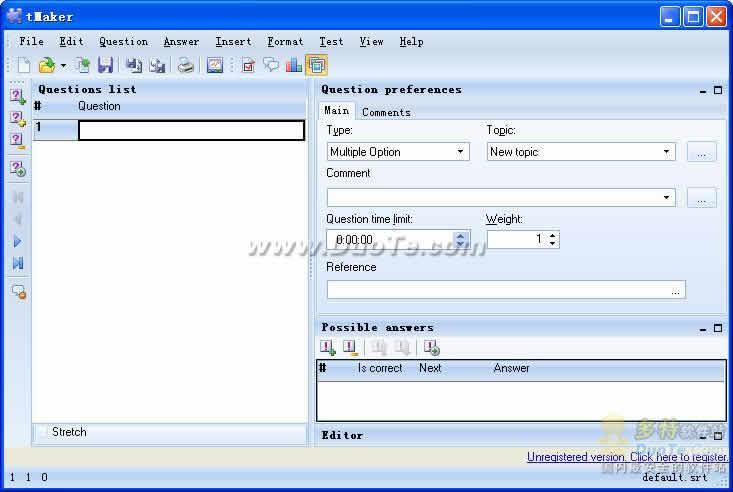Click the add answer icon

tap(327, 348)
